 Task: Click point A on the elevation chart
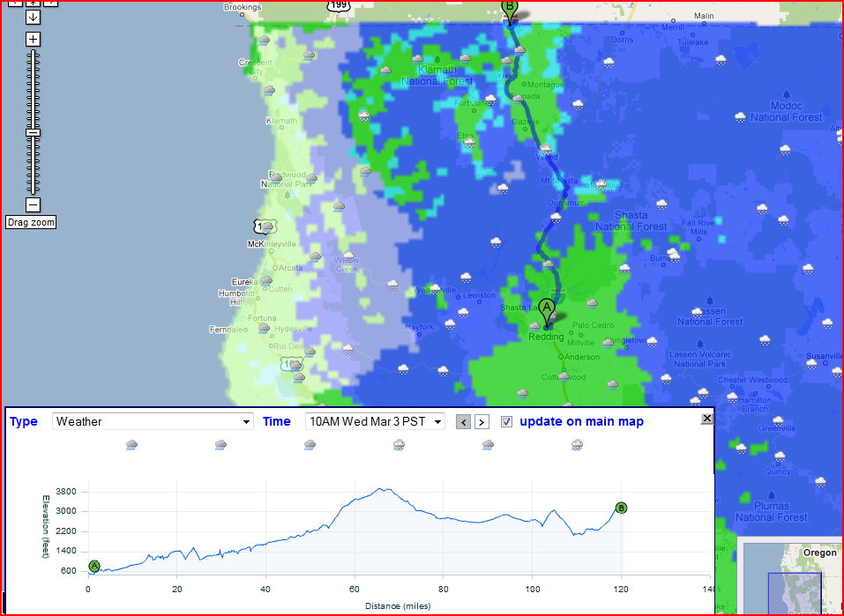click(94, 566)
